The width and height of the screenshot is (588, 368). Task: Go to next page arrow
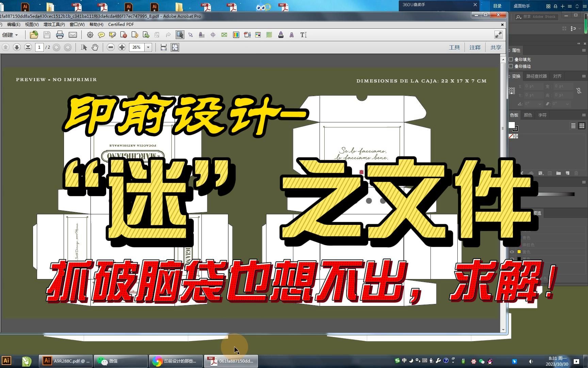pyautogui.click(x=17, y=47)
